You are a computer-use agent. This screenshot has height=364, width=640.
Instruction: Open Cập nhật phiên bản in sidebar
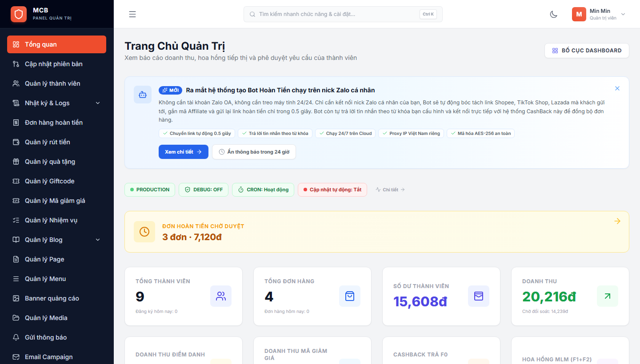57,64
